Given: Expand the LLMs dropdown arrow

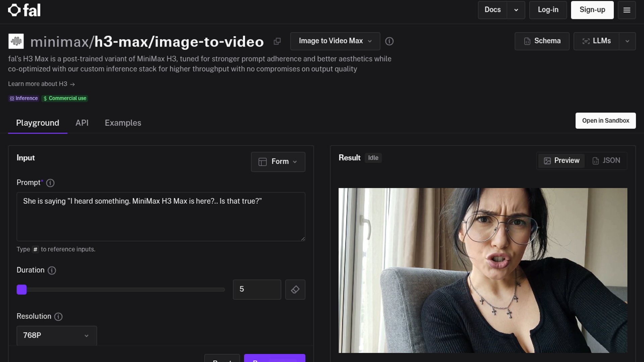Looking at the screenshot, I should point(627,41).
